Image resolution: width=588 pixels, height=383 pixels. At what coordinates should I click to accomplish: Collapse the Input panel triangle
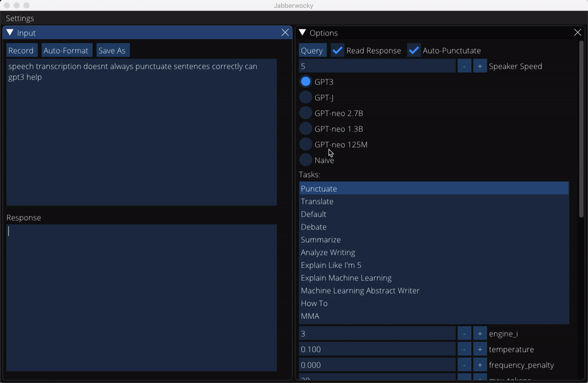(10, 32)
